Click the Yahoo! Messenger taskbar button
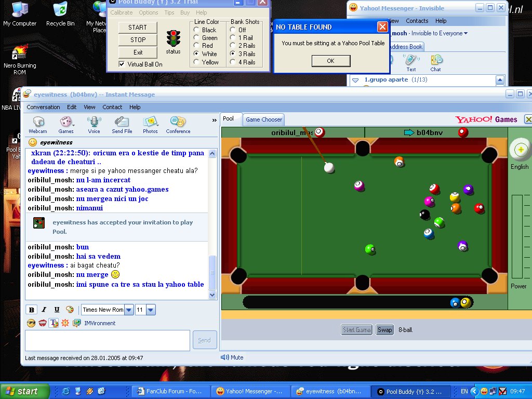The width and height of the screenshot is (532, 399). click(x=250, y=391)
